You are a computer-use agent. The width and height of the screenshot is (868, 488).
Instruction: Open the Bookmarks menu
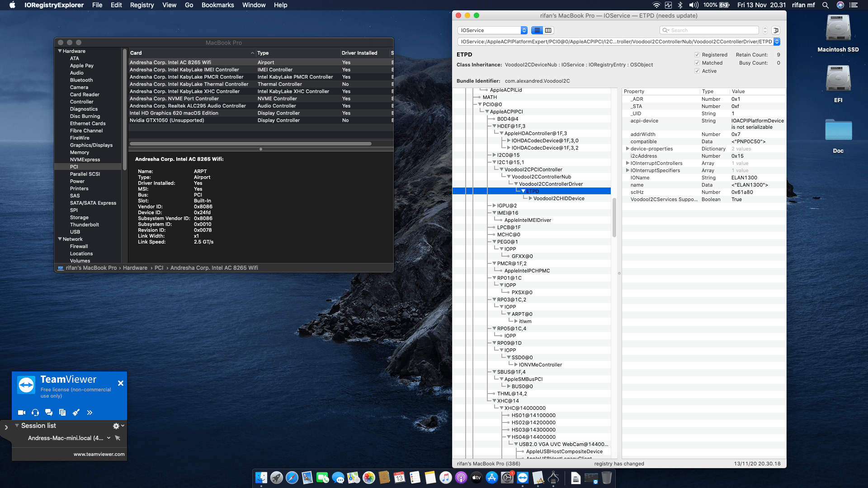(x=217, y=5)
